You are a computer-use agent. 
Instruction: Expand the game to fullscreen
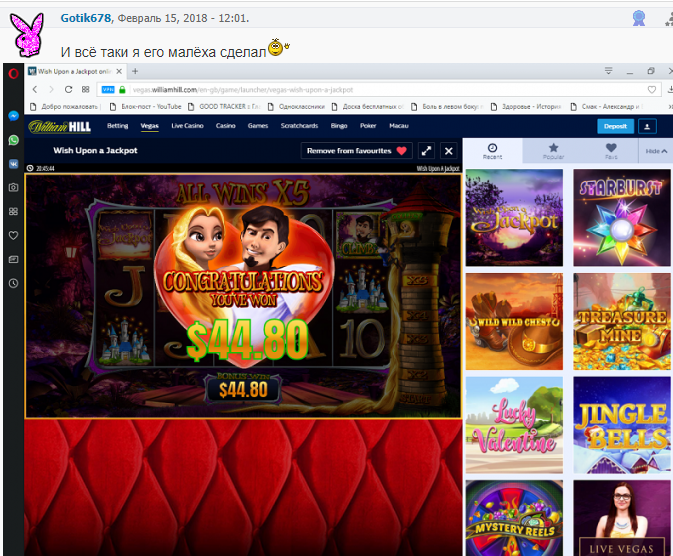coord(426,151)
